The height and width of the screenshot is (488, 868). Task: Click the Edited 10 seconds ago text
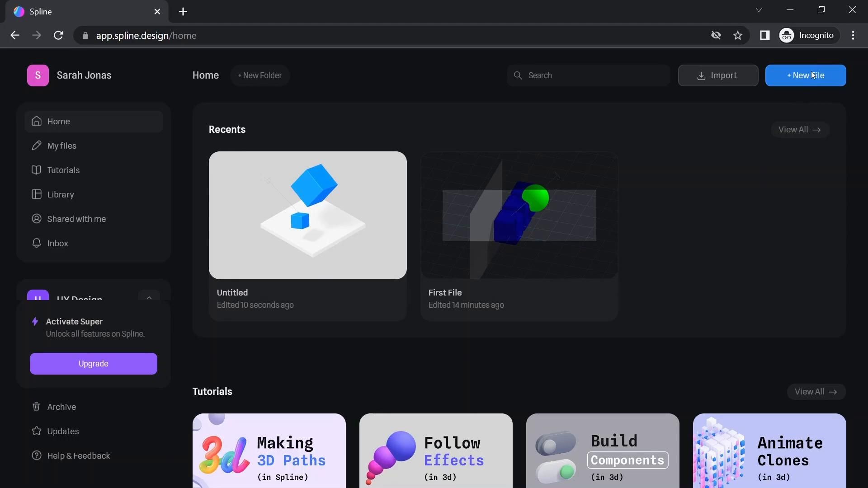point(255,305)
